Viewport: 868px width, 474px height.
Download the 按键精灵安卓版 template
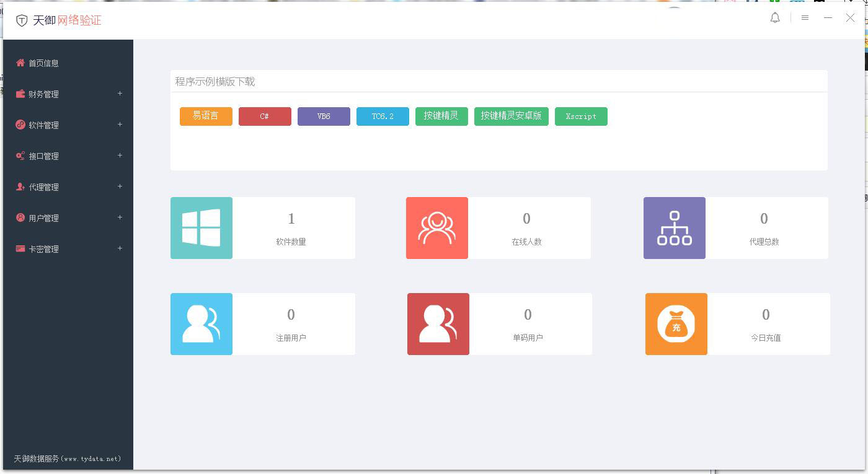[x=511, y=116]
